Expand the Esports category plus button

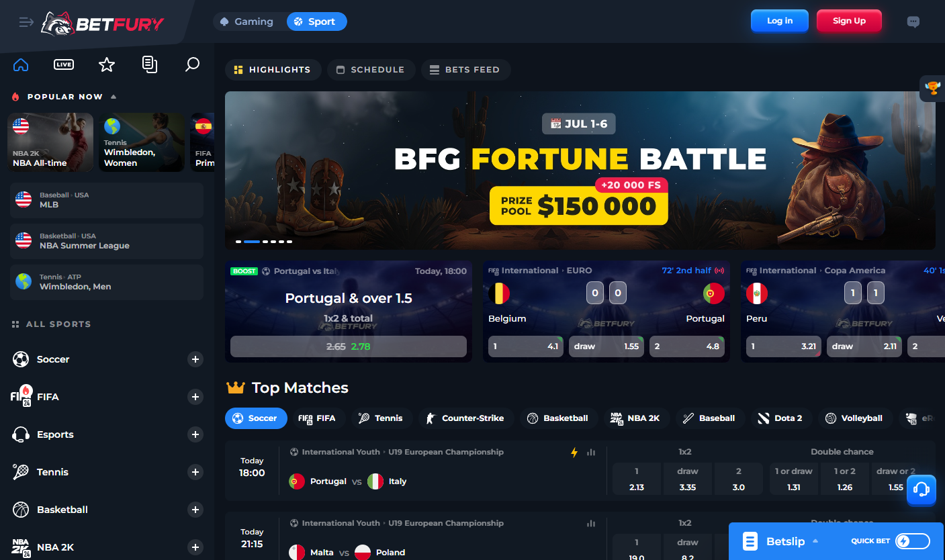195,434
